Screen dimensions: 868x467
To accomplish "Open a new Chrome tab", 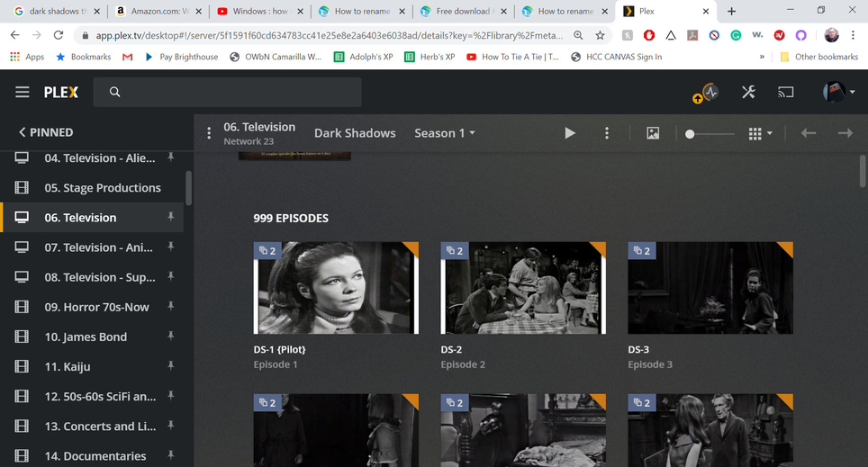I will (x=731, y=11).
